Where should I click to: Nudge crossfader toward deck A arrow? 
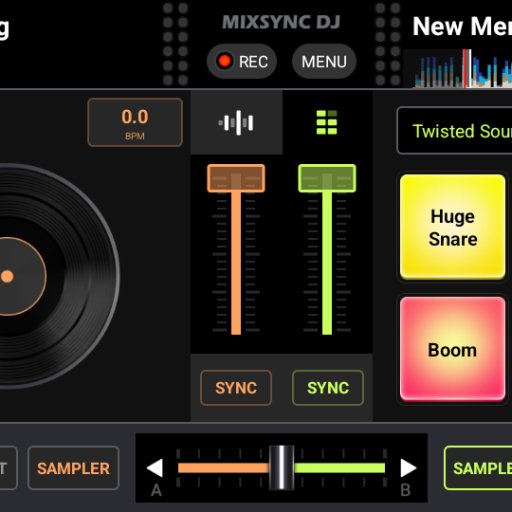click(x=155, y=468)
